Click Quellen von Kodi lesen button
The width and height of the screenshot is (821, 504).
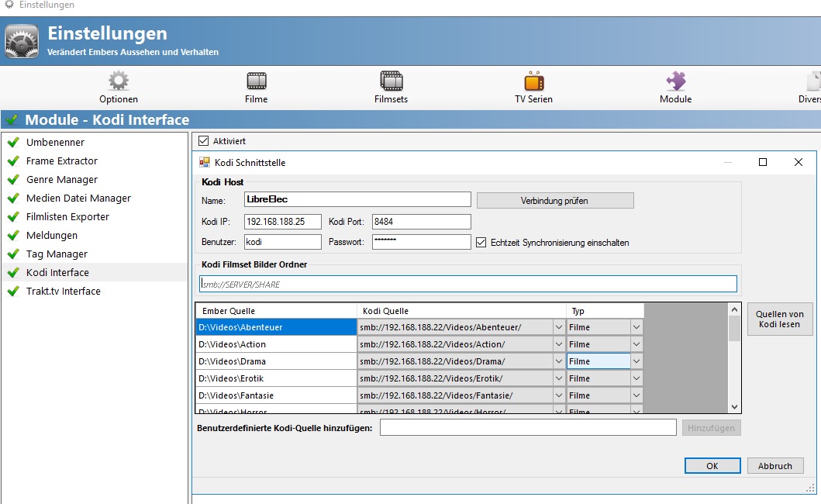tap(780, 319)
